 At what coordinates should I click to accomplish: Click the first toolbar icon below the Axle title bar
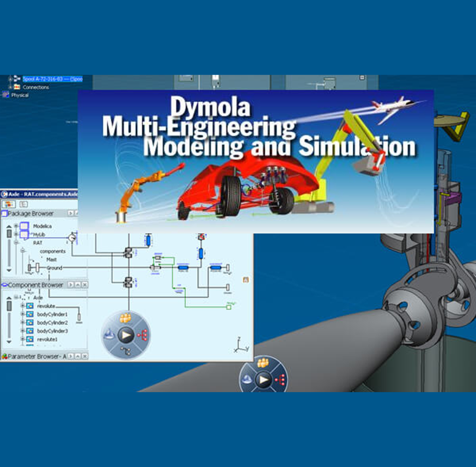tap(9, 204)
